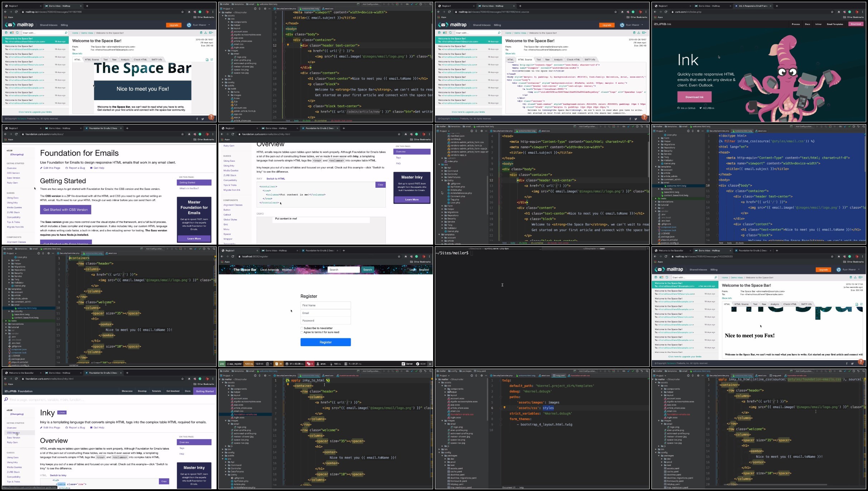Open the red translation icon in profiler toolbar
Viewport: 868px width, 491px height.
coord(310,364)
